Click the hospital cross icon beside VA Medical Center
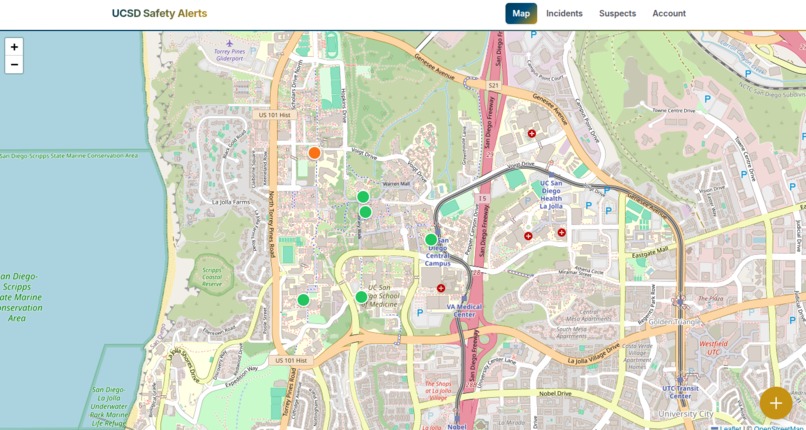This screenshot has width=806, height=430. pyautogui.click(x=441, y=288)
